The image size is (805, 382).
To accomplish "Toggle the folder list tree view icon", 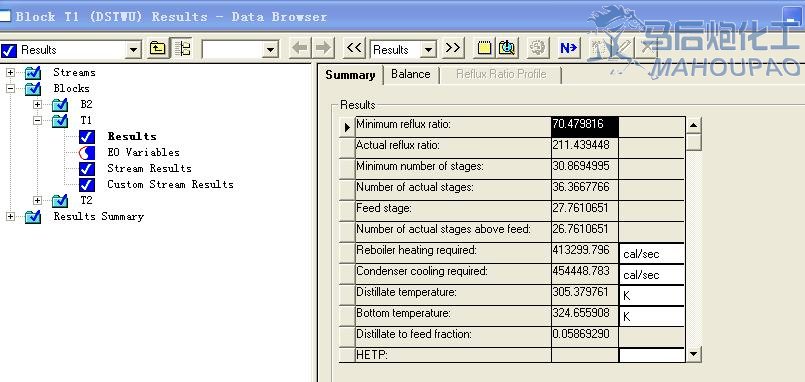I will pos(182,49).
